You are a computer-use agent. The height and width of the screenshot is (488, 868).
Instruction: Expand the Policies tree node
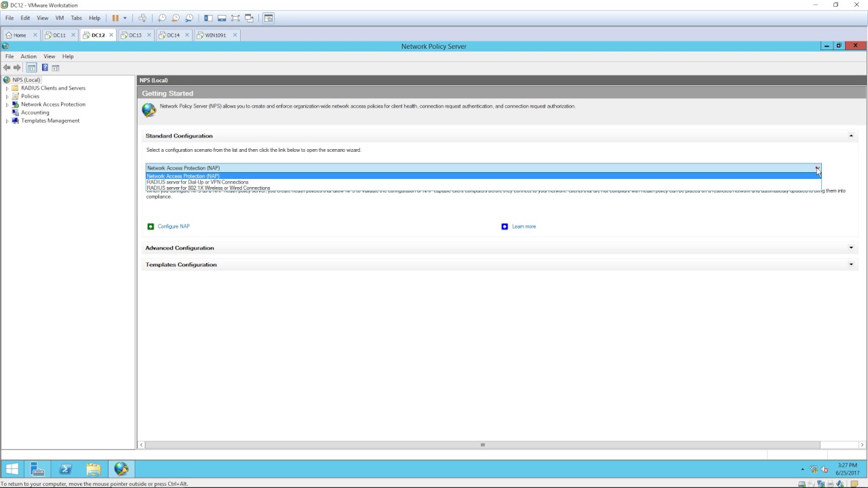[x=7, y=96]
